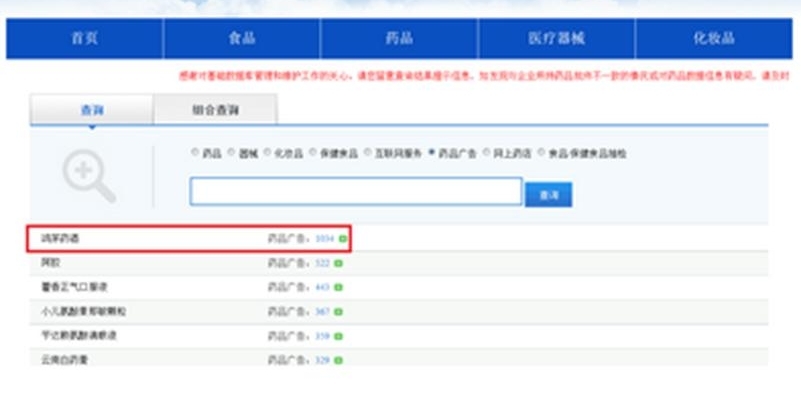Open the 医疗器械 navigation item
801x405 pixels.
click(x=556, y=38)
